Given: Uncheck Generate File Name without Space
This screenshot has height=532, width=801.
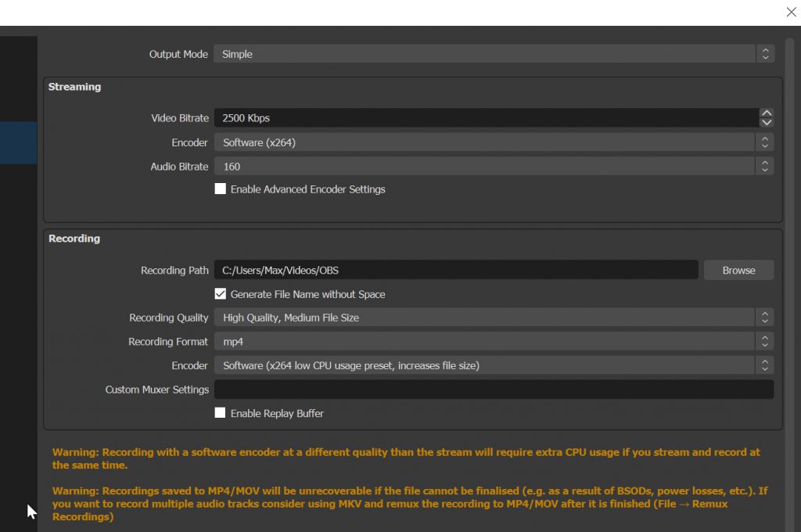Looking at the screenshot, I should (221, 294).
